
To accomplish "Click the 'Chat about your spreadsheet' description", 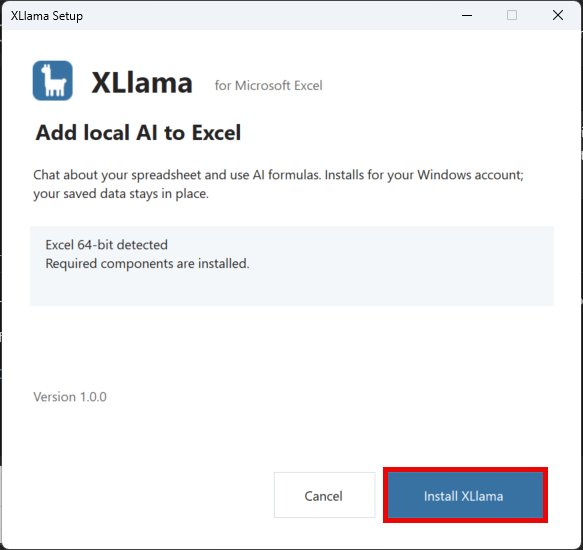I will 278,184.
